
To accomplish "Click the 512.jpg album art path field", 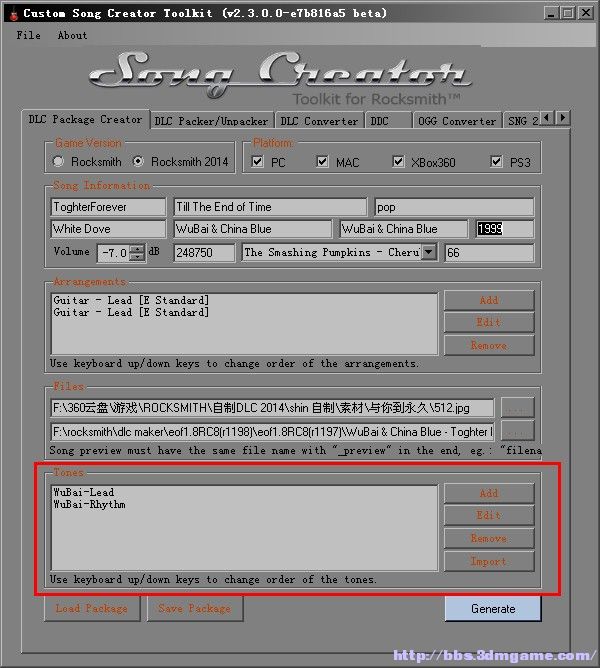I will [272, 408].
